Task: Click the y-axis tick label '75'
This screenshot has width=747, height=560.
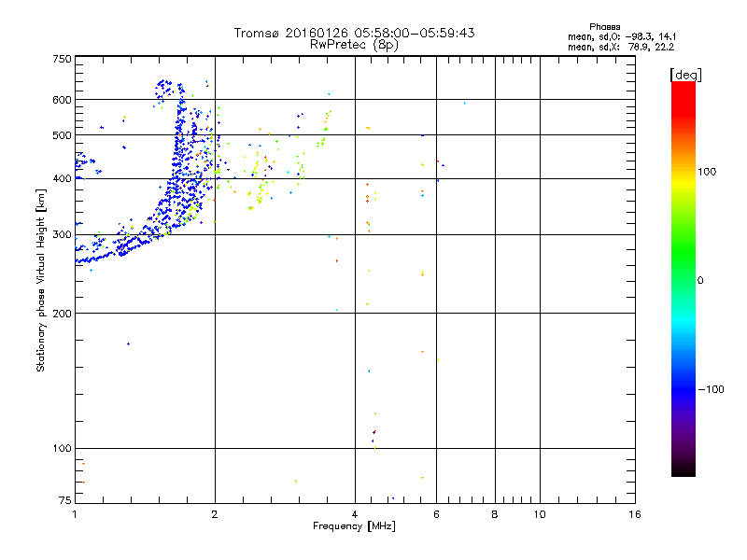Action: [65, 500]
